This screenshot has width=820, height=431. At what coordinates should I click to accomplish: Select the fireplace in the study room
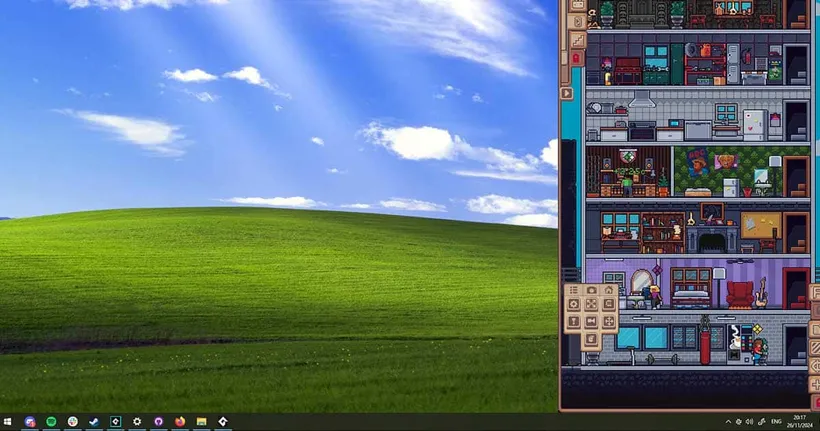pos(712,240)
